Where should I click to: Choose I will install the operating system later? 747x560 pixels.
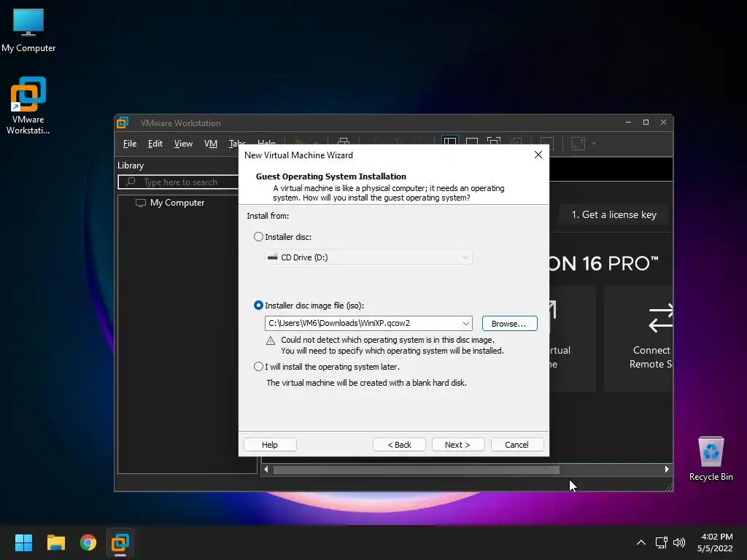[x=258, y=367]
